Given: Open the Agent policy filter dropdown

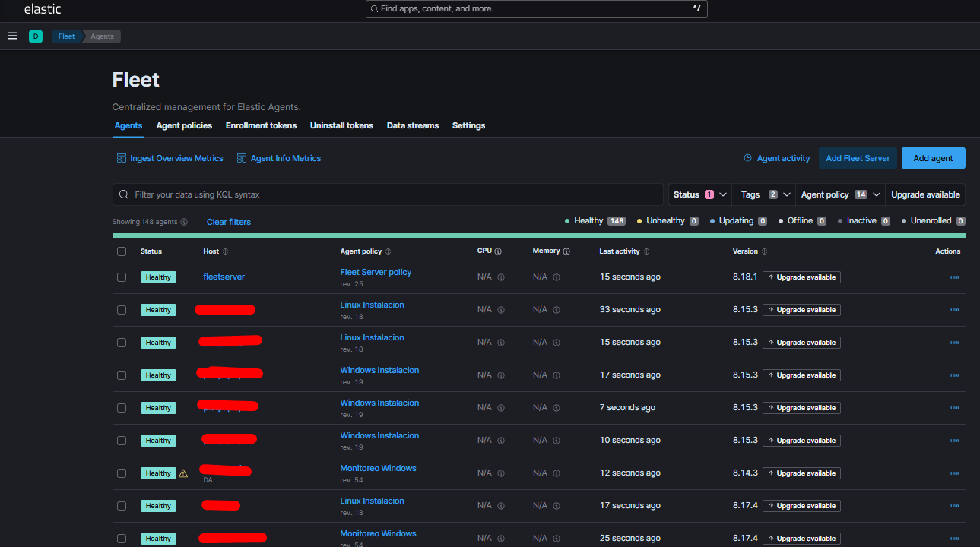Looking at the screenshot, I should pos(840,194).
